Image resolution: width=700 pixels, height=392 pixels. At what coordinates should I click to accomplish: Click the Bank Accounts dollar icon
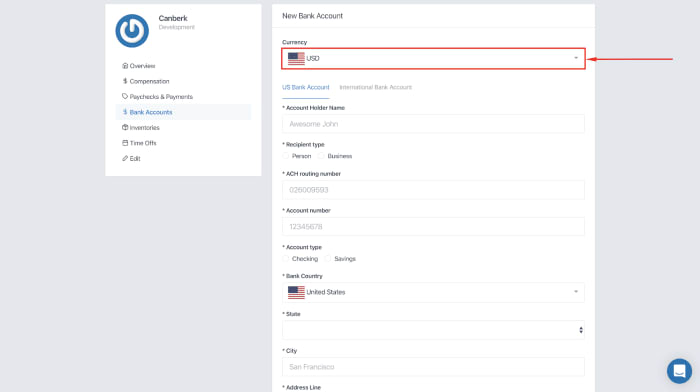pos(125,112)
